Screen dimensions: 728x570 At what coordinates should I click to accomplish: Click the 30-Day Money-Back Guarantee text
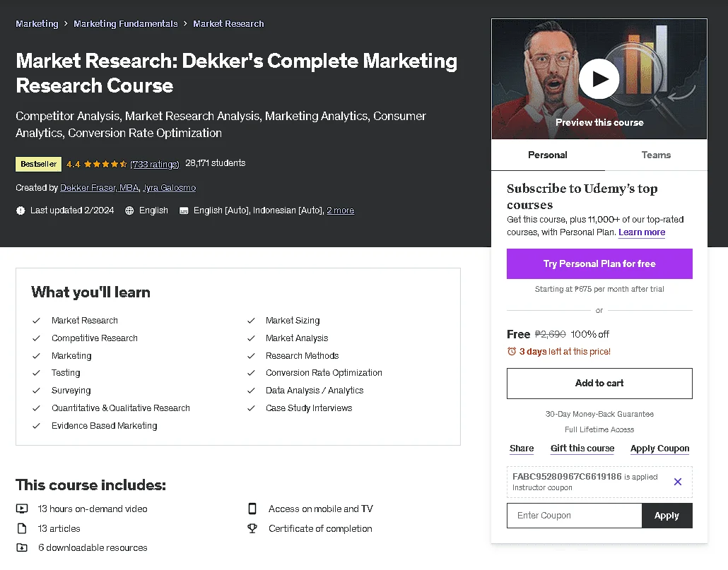(599, 414)
